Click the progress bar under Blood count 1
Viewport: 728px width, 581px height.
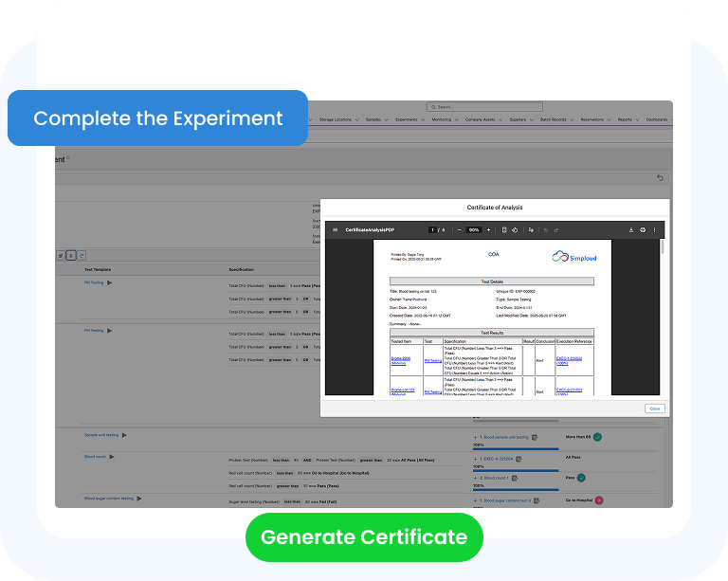516,489
